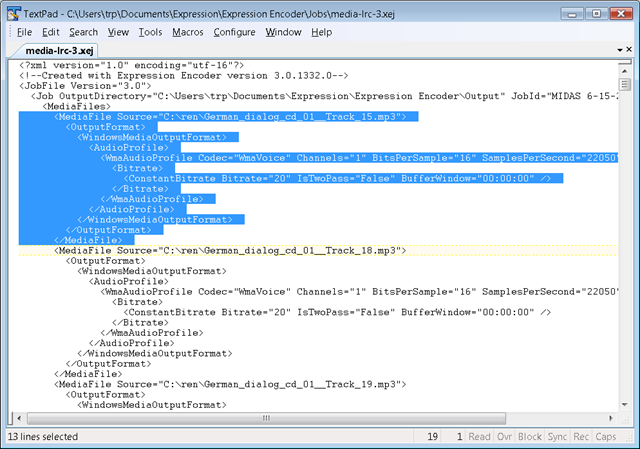Click the Rec macro indicator in status bar
The width and height of the screenshot is (640, 449).
click(x=583, y=437)
